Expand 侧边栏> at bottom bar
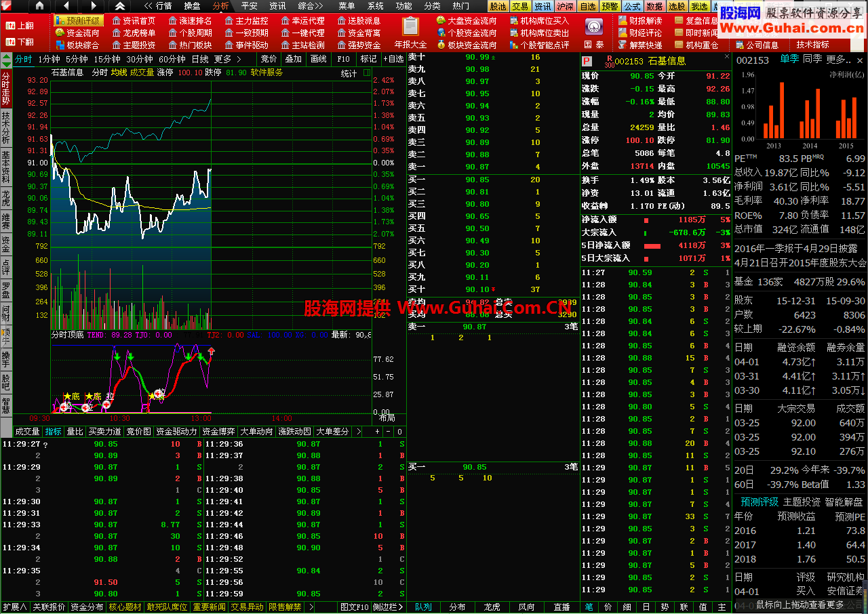The height and width of the screenshot is (614, 868). (x=388, y=607)
